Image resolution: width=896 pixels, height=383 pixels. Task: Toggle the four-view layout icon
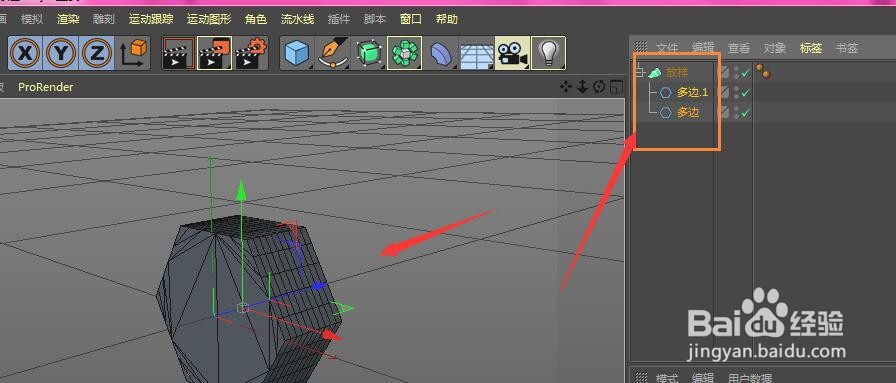[616, 87]
